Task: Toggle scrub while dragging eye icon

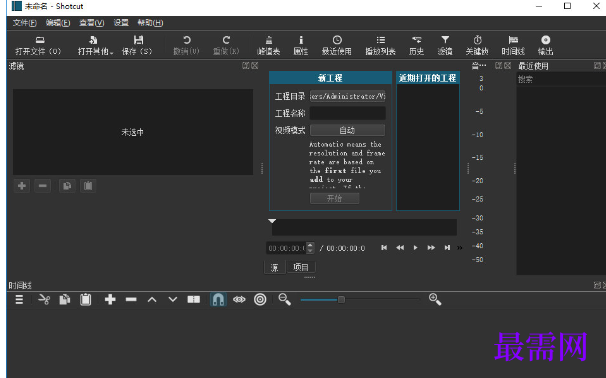Action: tap(239, 300)
